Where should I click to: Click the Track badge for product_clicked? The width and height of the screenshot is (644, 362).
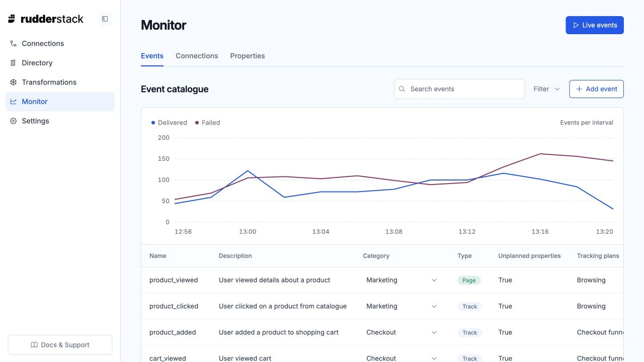click(469, 307)
